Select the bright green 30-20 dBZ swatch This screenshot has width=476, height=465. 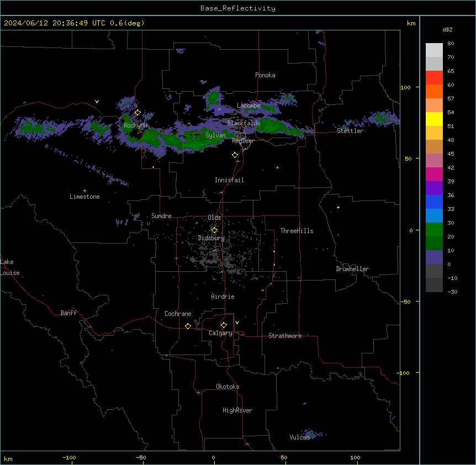pos(434,230)
